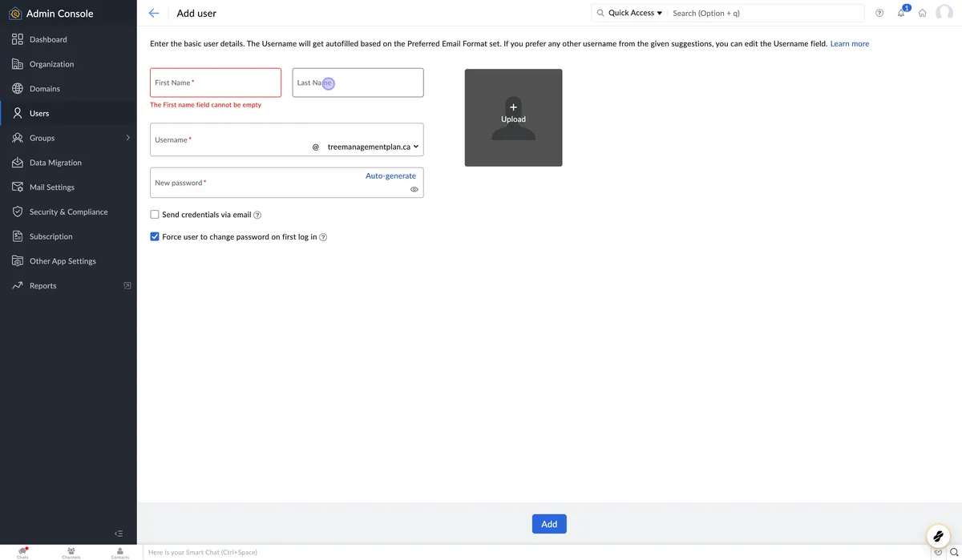Open the treemanagementplan.ca domain dropdown
This screenshot has width=962, height=560.
(373, 147)
